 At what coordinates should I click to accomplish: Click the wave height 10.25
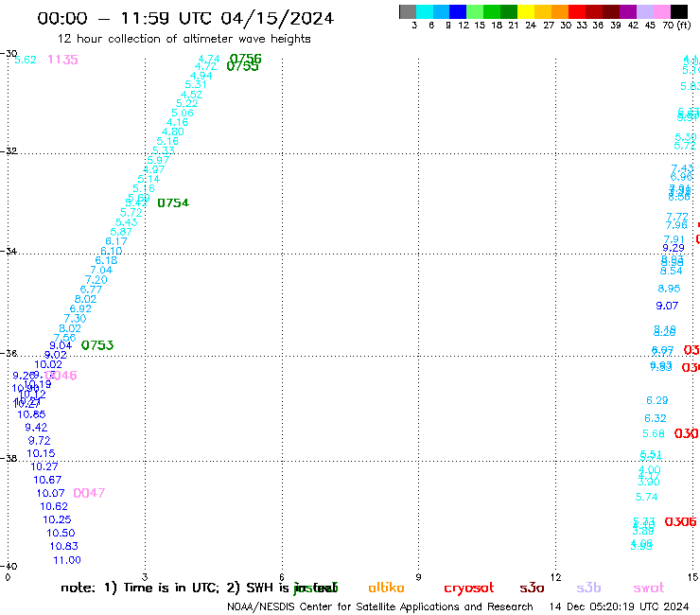point(57,519)
